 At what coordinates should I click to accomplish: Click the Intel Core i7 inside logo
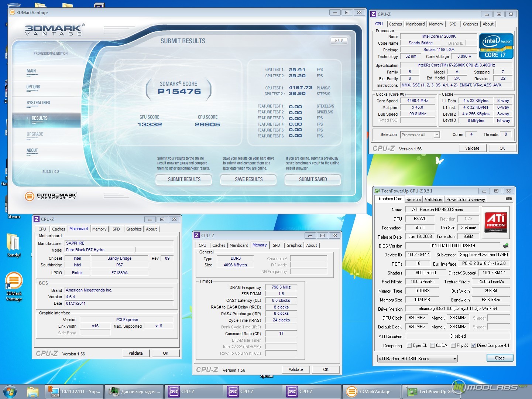[x=497, y=47]
